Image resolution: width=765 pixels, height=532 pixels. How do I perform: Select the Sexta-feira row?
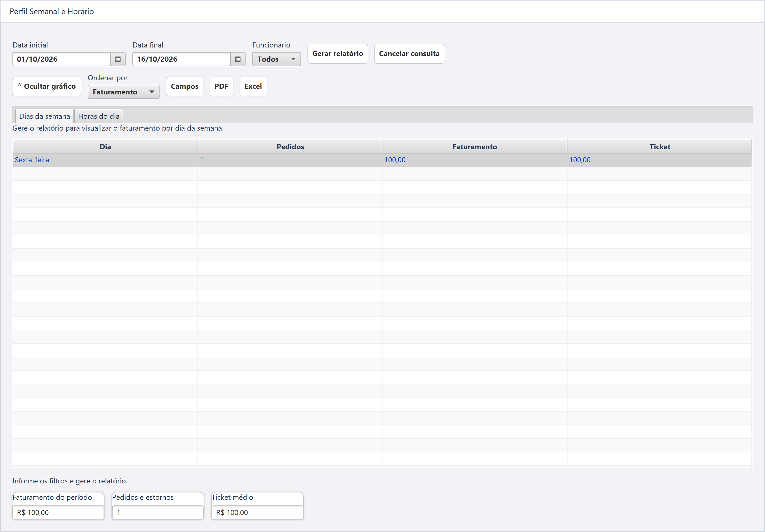(382, 160)
